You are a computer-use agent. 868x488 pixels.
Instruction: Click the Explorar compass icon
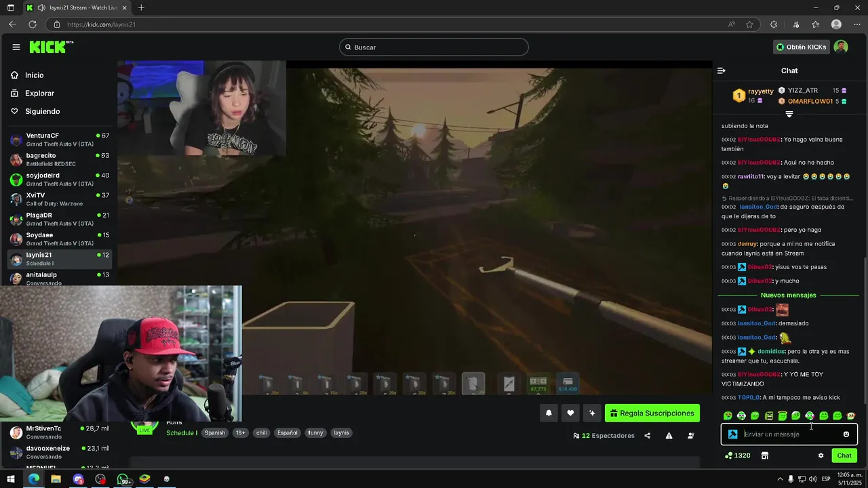tap(15, 94)
